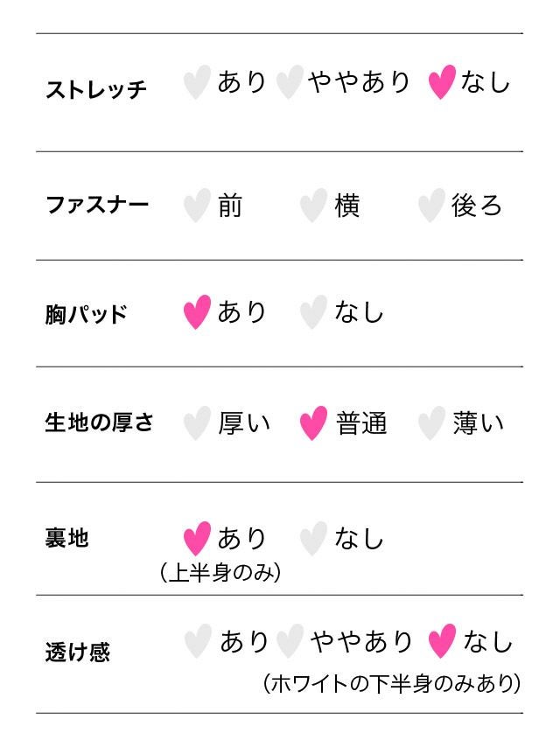This screenshot has height=747, width=560.
Task: Click the gray heart beside 厚い
Action: (x=197, y=423)
